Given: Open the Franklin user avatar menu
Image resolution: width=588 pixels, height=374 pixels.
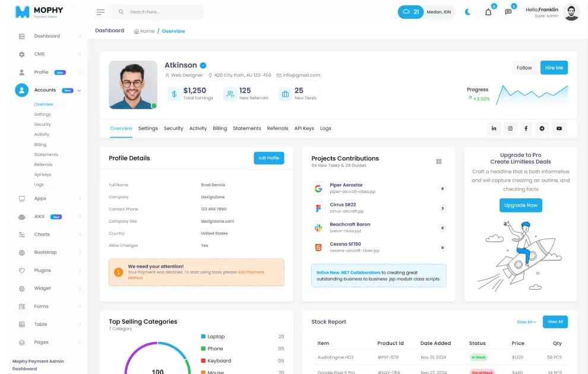Looking at the screenshot, I should 571,12.
